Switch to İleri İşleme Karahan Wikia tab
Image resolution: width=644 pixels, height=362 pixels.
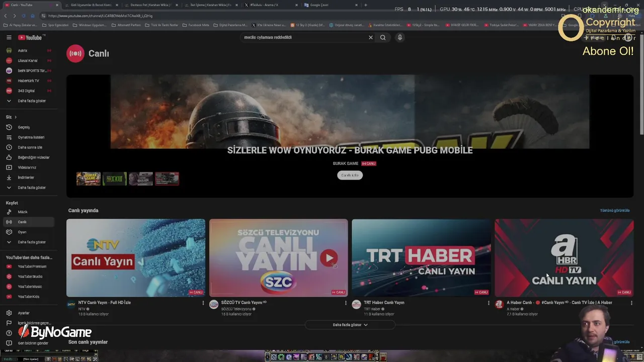pos(210,5)
